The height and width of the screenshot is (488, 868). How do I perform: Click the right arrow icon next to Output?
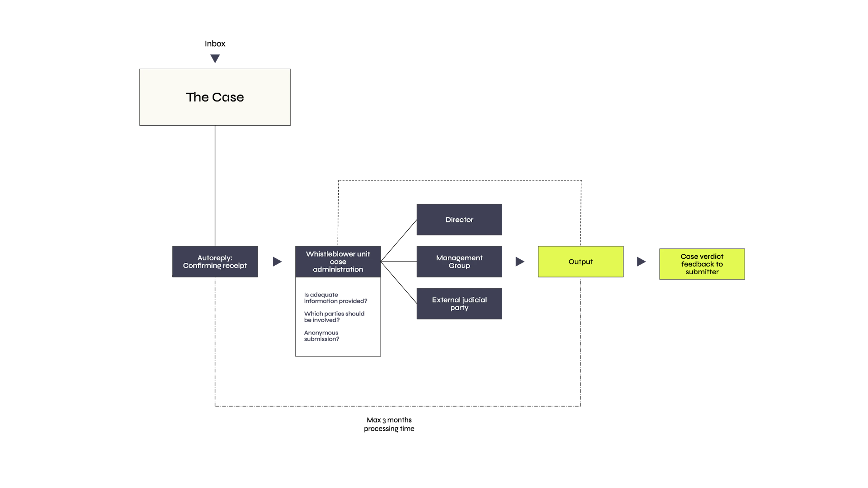[x=642, y=262]
